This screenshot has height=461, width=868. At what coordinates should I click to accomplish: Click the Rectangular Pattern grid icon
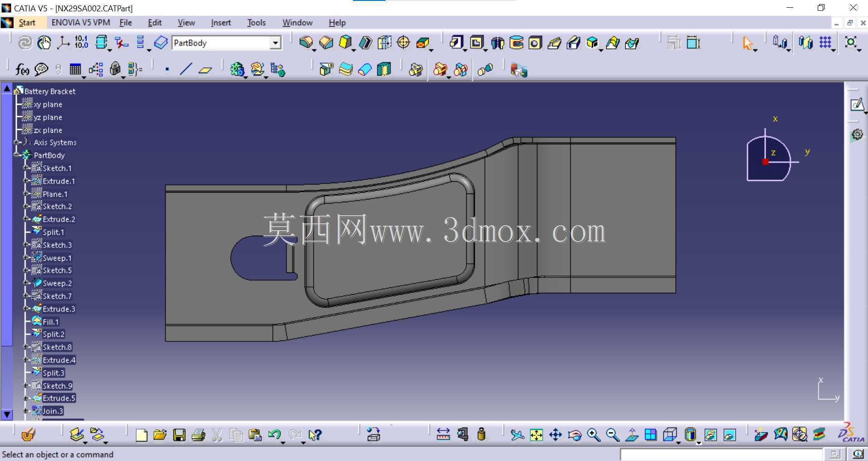pyautogui.click(x=825, y=43)
